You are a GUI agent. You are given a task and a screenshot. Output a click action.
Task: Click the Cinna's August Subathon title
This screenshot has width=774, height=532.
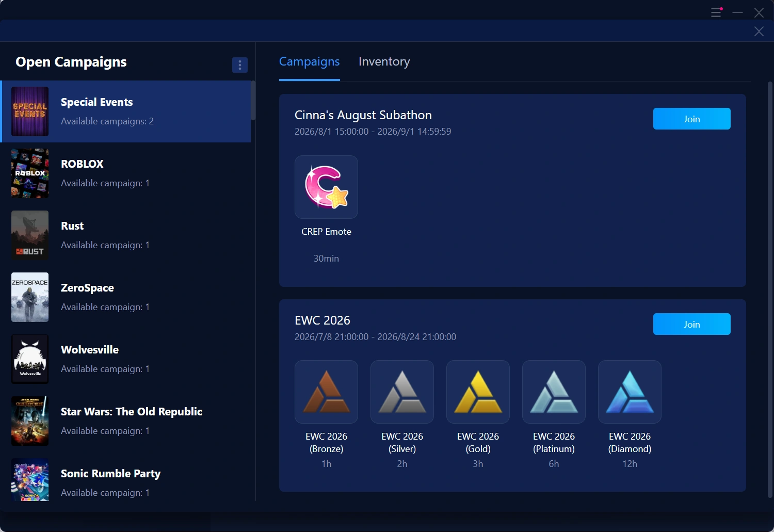pos(363,115)
